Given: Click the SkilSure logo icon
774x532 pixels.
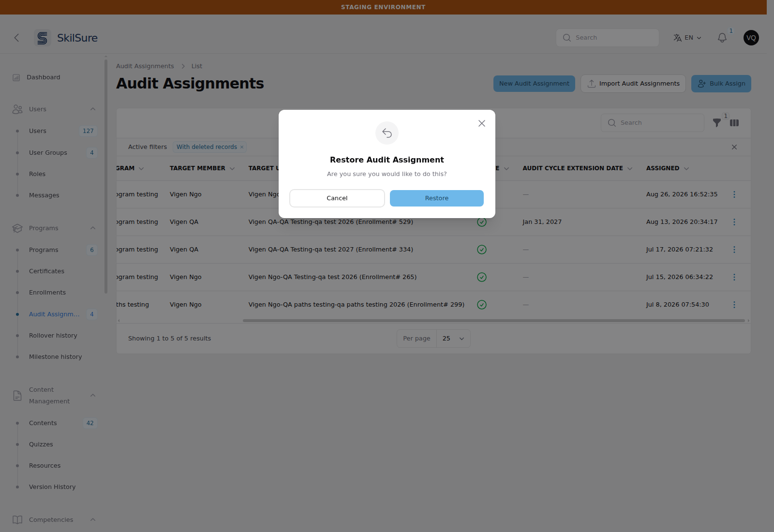Looking at the screenshot, I should tap(43, 38).
